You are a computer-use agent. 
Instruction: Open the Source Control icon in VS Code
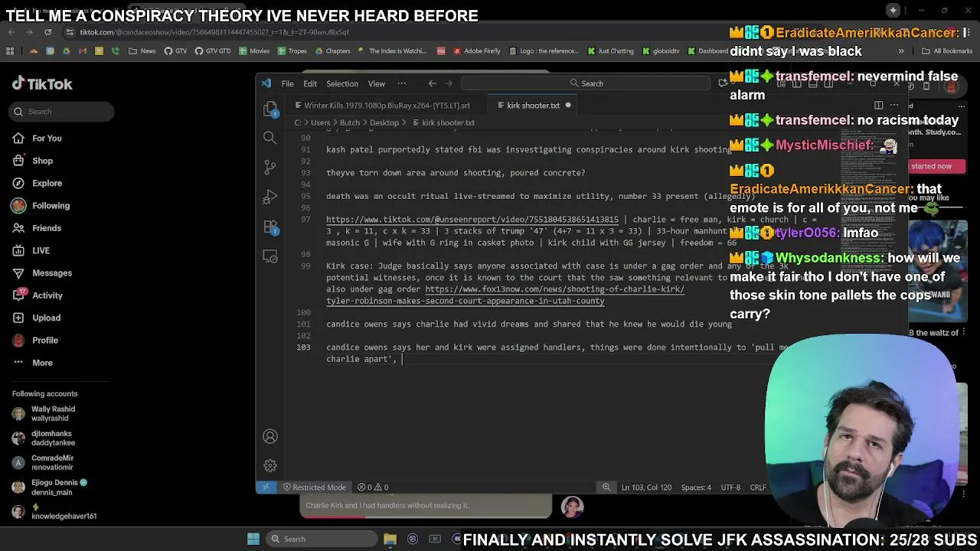(x=270, y=168)
